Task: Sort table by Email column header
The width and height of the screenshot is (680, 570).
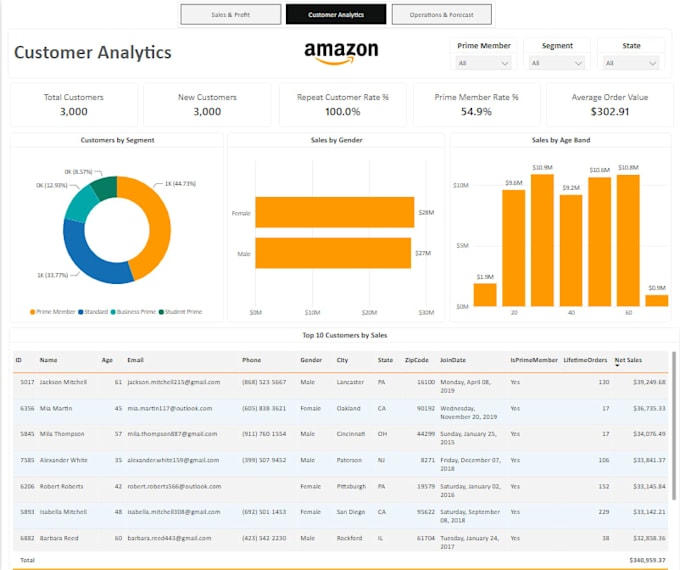Action: [x=135, y=360]
